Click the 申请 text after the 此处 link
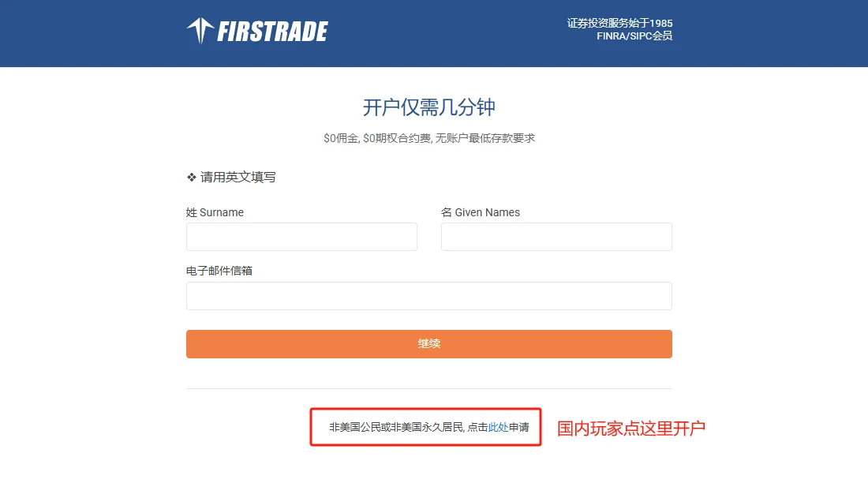 point(518,427)
